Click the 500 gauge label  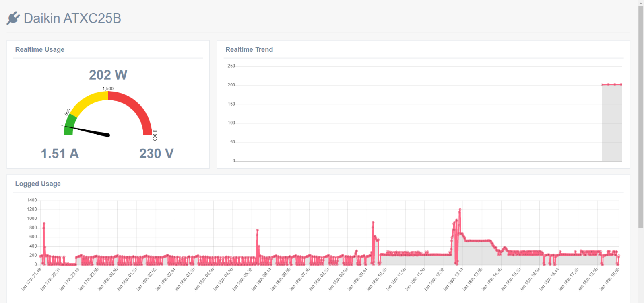coord(68,112)
